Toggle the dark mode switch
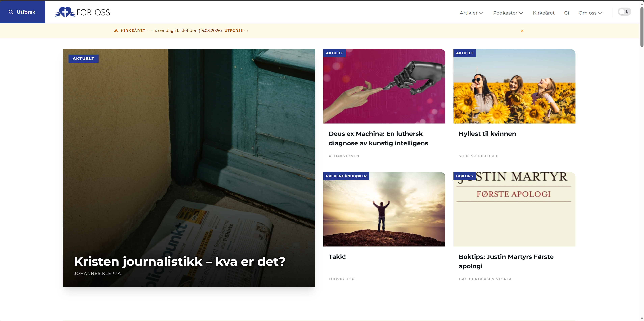644x321 pixels. click(624, 12)
